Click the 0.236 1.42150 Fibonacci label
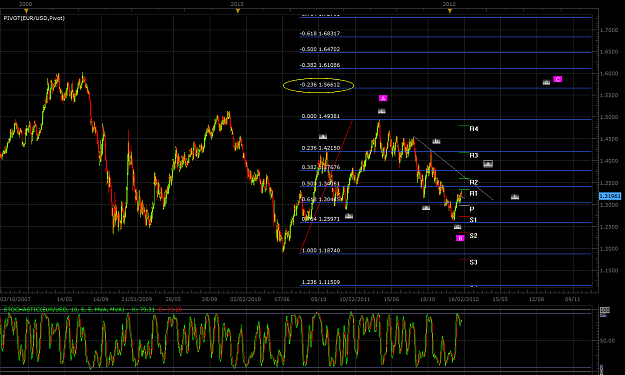The width and height of the screenshot is (625, 375). (321, 148)
